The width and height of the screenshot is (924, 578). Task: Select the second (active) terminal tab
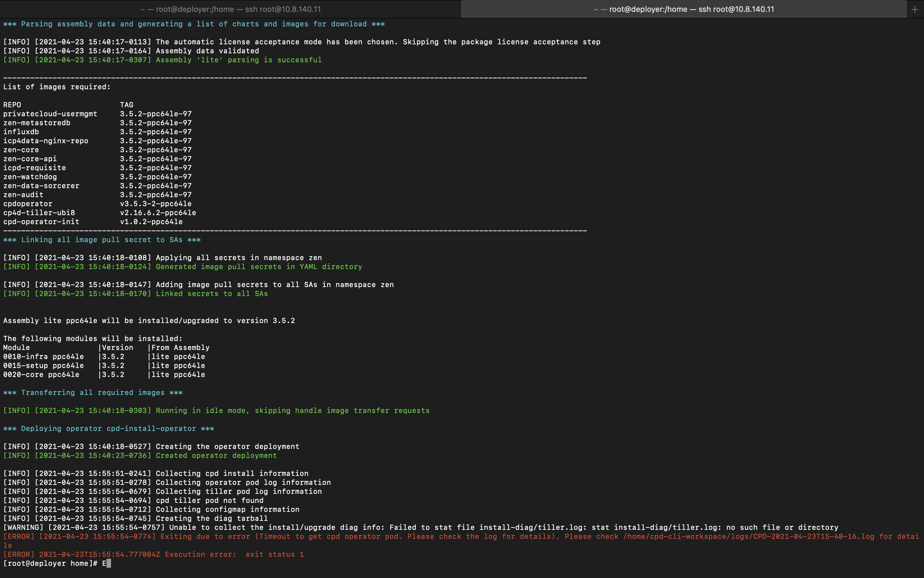coord(684,9)
